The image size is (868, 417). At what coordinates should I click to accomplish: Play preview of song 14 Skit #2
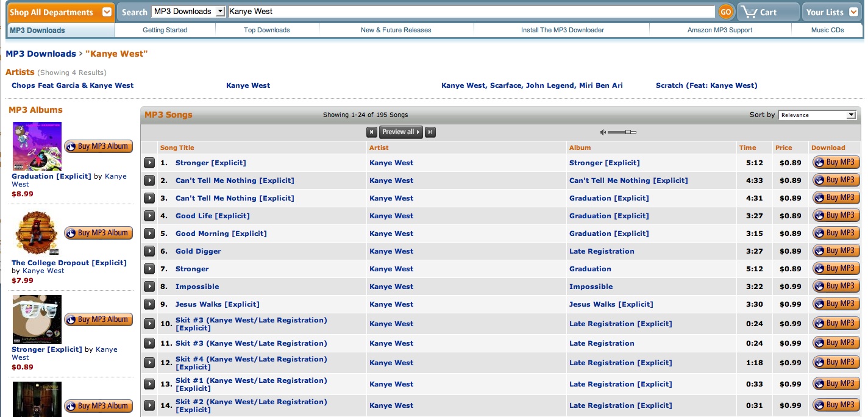pos(149,405)
